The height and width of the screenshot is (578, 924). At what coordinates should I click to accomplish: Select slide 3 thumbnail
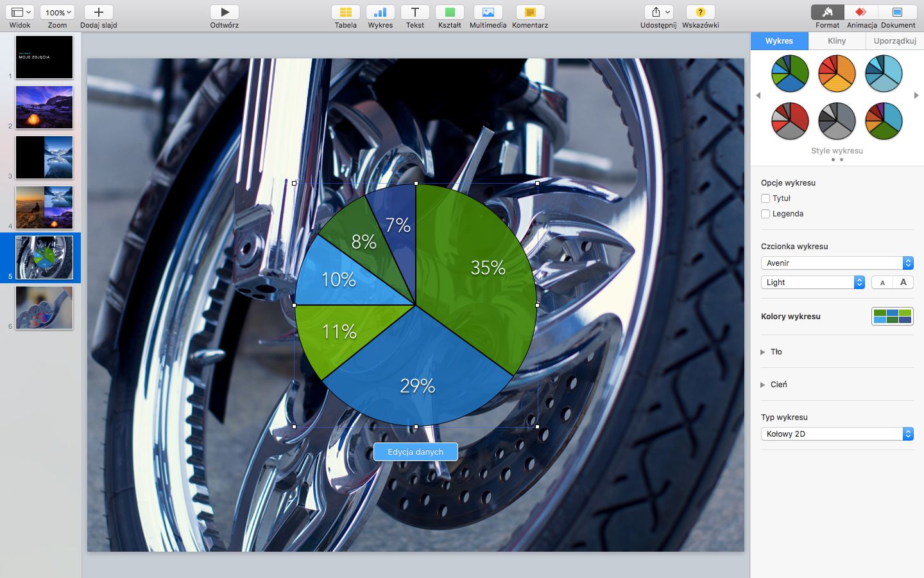[x=44, y=157]
